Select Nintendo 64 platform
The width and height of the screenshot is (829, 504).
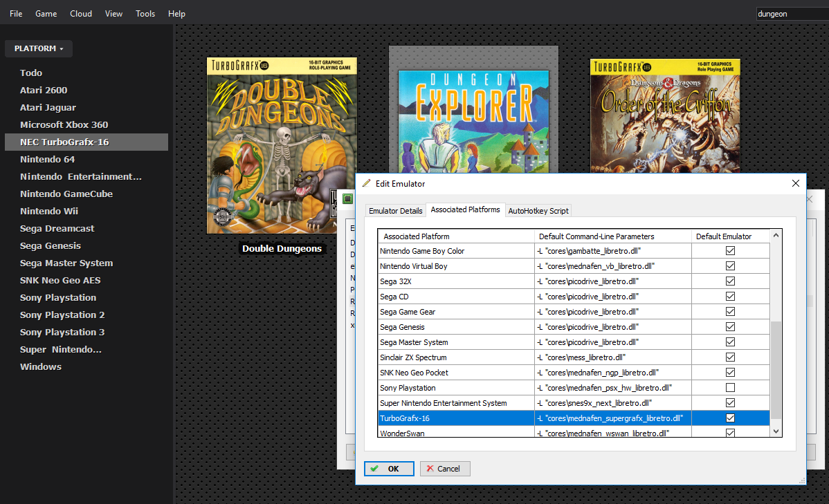(x=48, y=160)
